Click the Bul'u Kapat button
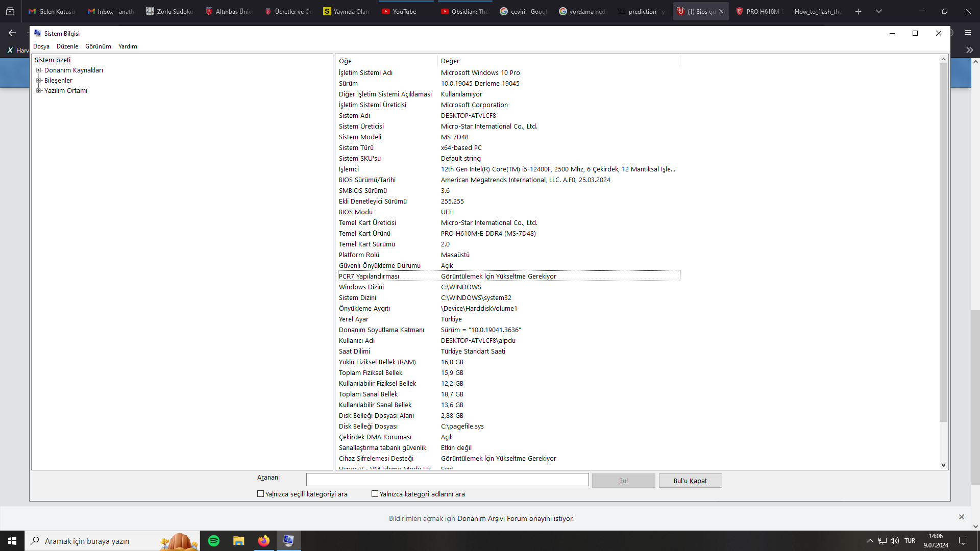This screenshot has width=980, height=551. coord(690,481)
